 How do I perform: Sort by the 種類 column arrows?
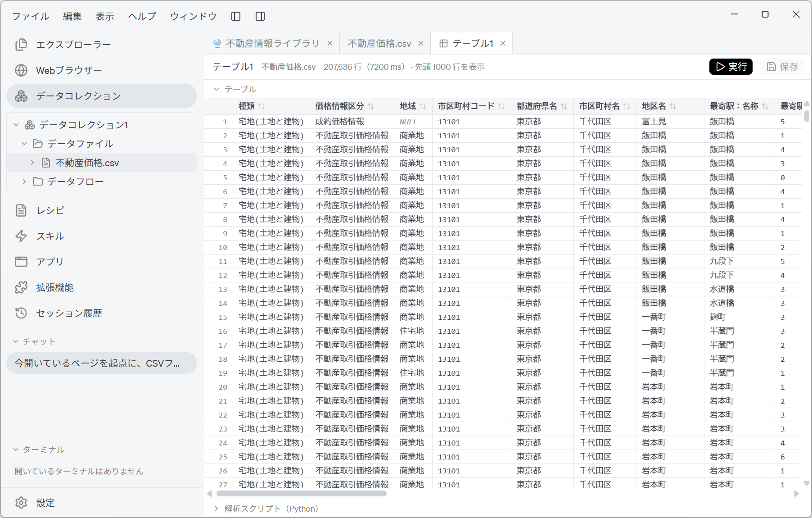262,106
